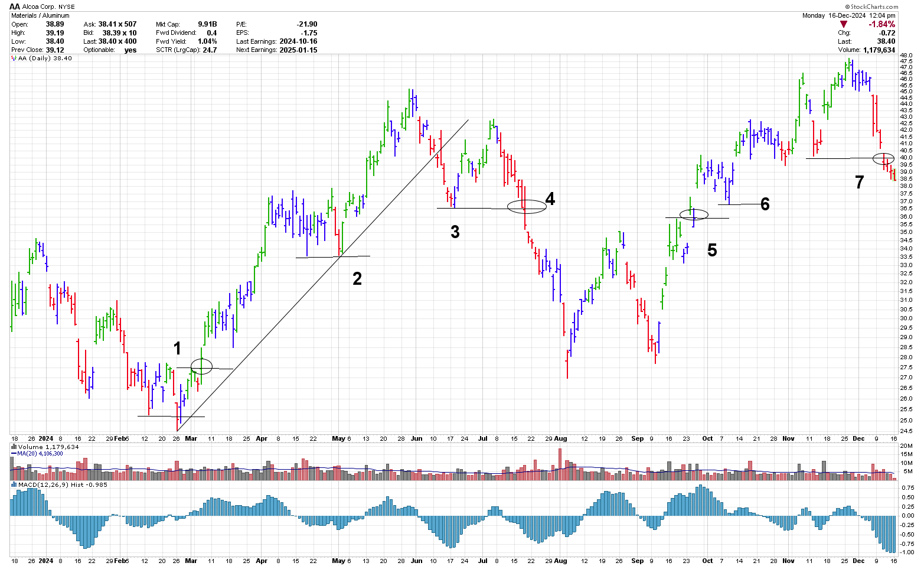
Task: Select the Next Earnings date 2025-01-15
Action: pyautogui.click(x=299, y=50)
